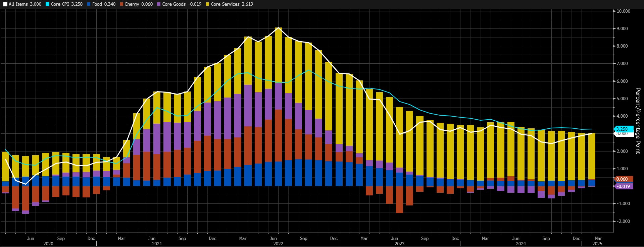Click the 9.000 y-axis label
The image size is (644, 247).
point(622,28)
